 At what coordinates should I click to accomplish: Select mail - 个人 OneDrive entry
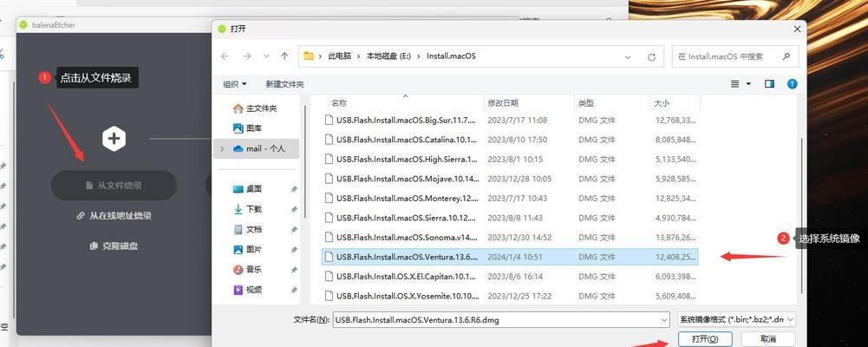pyautogui.click(x=258, y=148)
